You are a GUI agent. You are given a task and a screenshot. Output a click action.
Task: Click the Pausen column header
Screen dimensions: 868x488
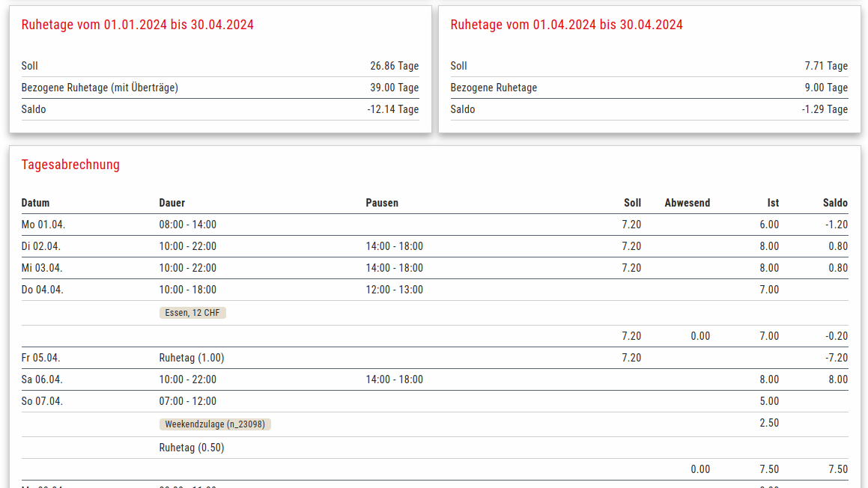tap(382, 203)
